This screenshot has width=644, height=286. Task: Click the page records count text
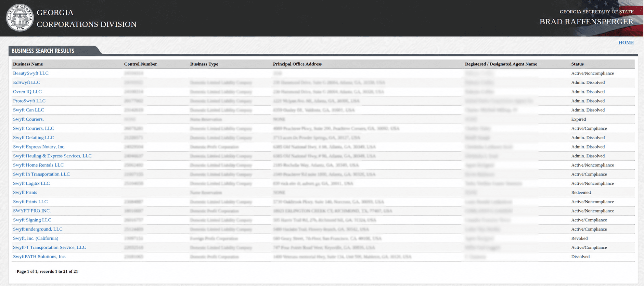[x=47, y=271]
